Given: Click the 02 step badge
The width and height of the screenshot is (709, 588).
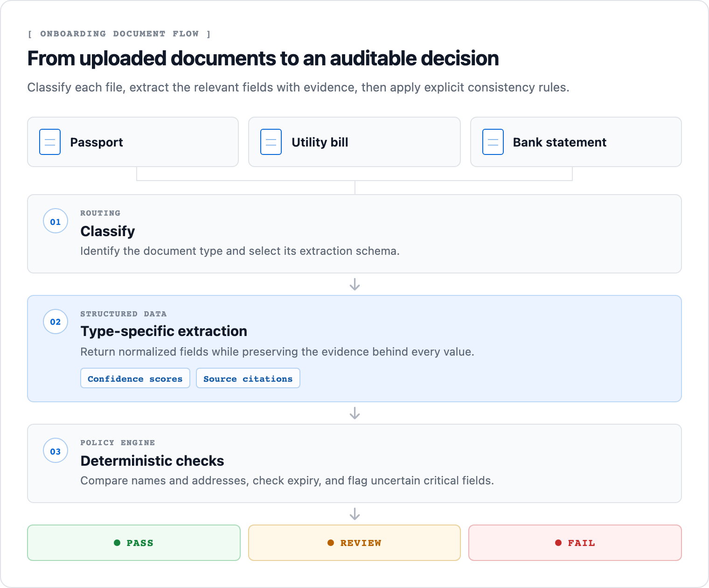Looking at the screenshot, I should 56,322.
